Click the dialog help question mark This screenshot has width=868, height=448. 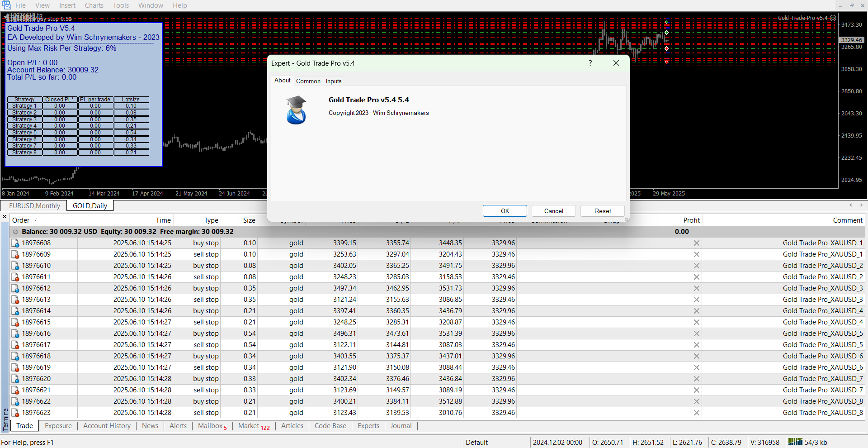[x=590, y=63]
